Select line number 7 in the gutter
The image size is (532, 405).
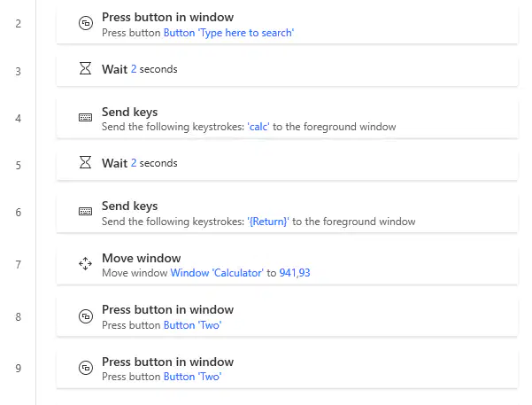[19, 265]
